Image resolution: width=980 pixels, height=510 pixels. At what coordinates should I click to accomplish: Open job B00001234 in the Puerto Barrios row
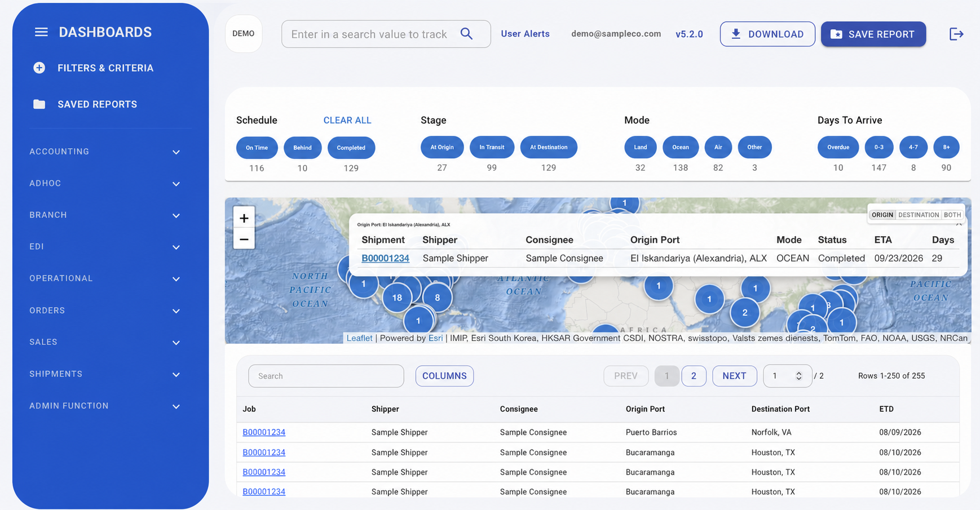tap(264, 432)
